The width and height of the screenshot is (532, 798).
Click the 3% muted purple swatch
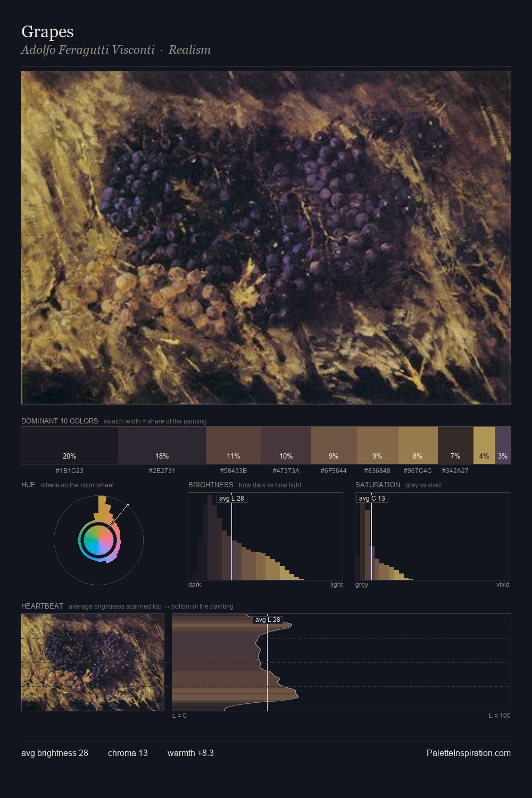tap(503, 445)
